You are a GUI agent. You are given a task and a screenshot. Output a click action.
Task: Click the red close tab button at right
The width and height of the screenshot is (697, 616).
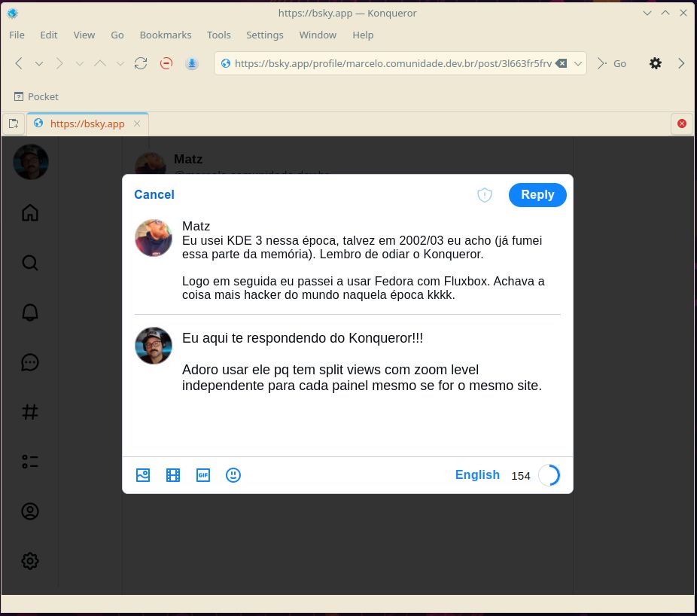coord(681,124)
